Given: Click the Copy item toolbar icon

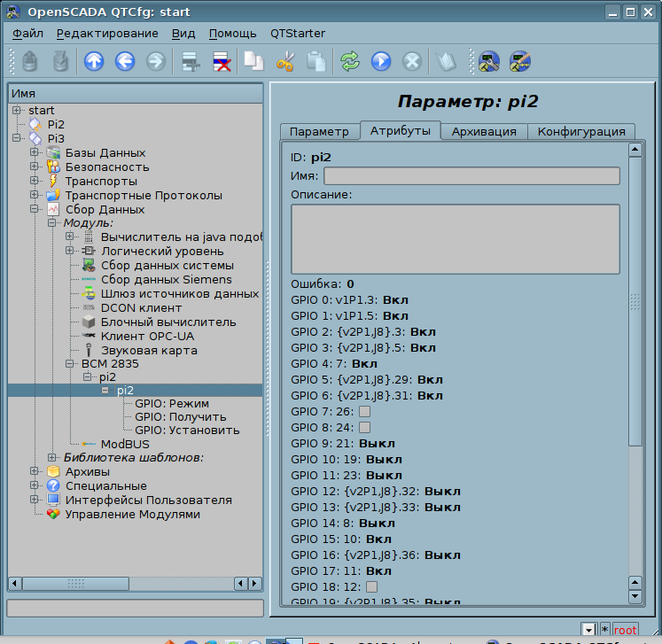Looking at the screenshot, I should (x=254, y=61).
